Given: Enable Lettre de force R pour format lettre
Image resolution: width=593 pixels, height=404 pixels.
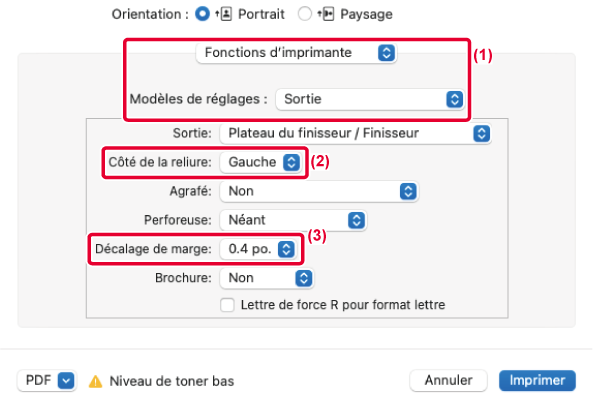Looking at the screenshot, I should pos(227,305).
